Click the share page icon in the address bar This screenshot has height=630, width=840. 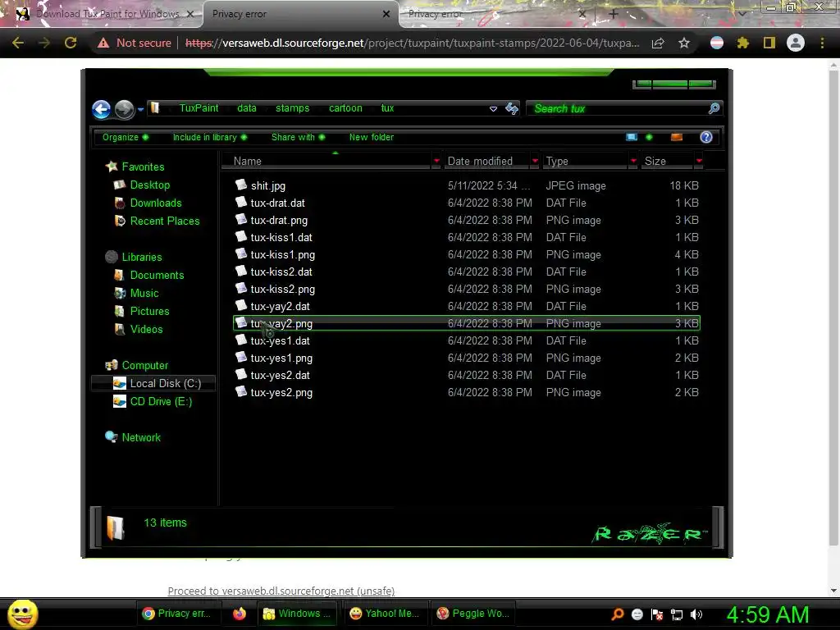coord(658,43)
